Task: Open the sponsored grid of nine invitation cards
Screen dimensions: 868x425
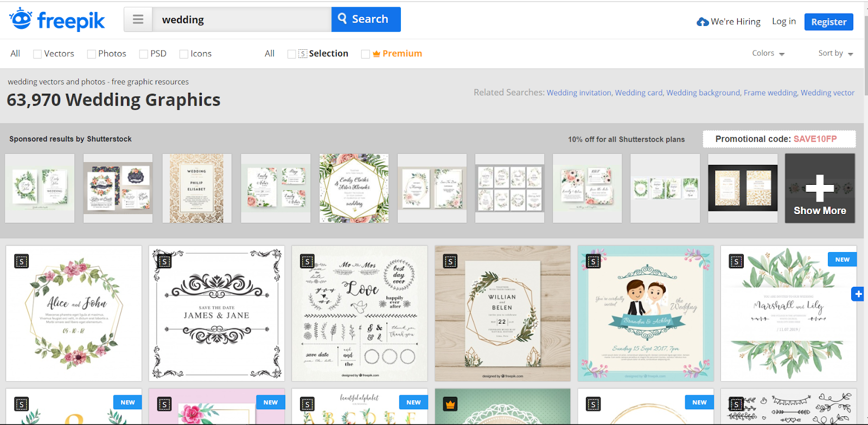Action: click(x=509, y=188)
